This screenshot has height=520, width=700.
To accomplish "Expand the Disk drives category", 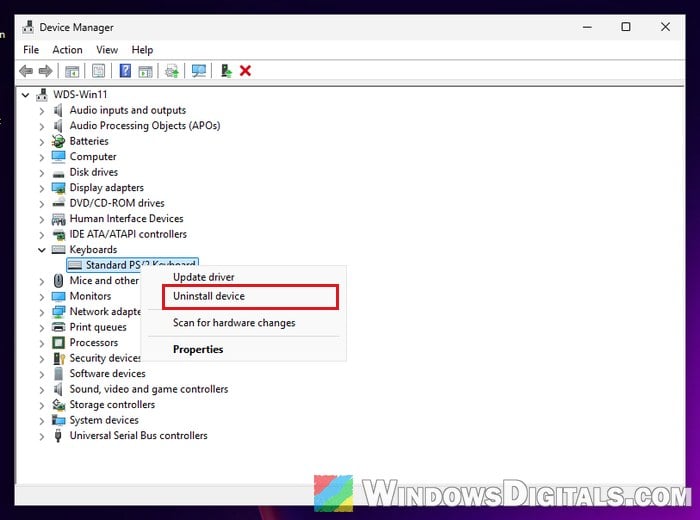I will tap(42, 173).
